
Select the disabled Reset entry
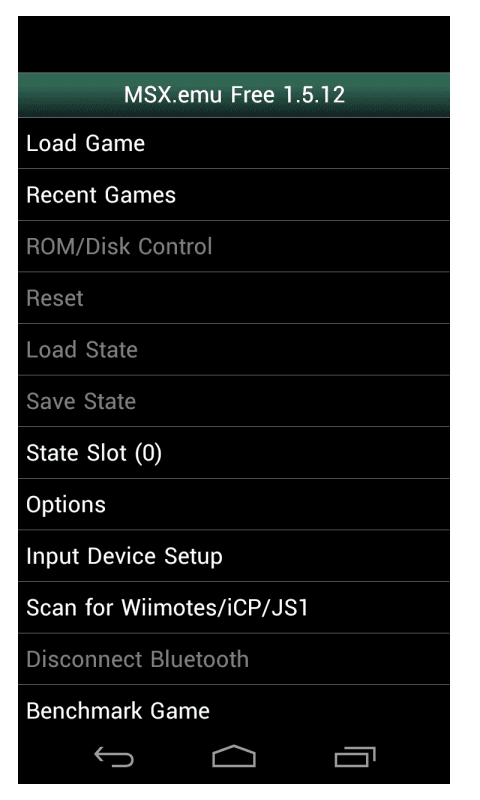pos(234,298)
